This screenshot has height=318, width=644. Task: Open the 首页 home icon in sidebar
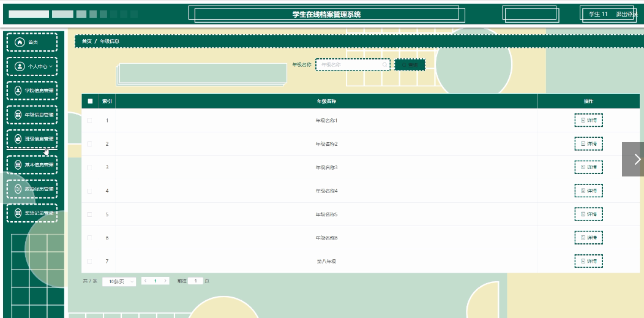point(20,42)
